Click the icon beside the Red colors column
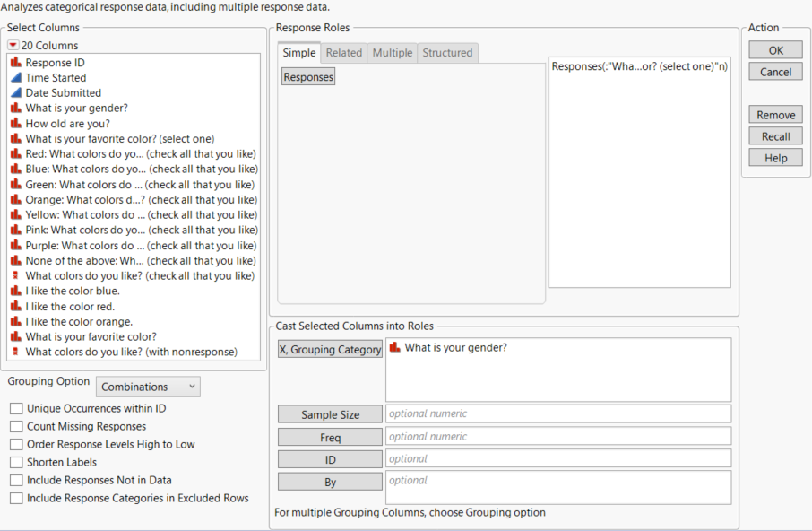 pyautogui.click(x=14, y=153)
